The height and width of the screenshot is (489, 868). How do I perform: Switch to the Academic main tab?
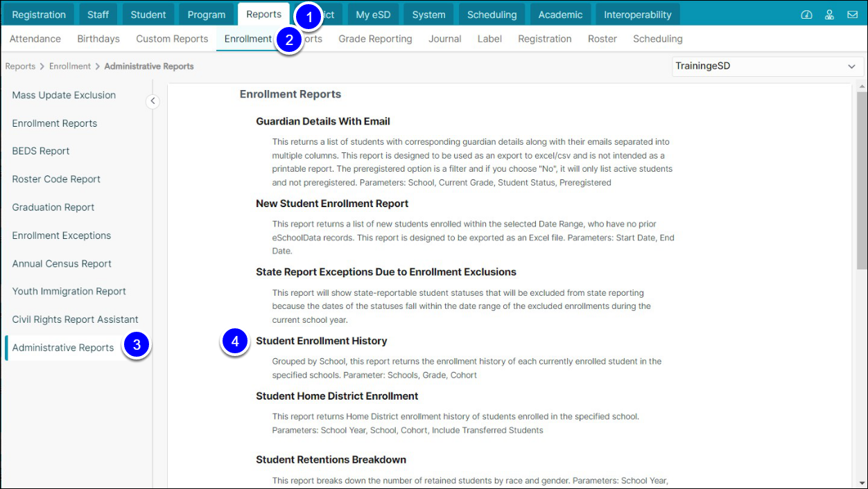pyautogui.click(x=561, y=15)
